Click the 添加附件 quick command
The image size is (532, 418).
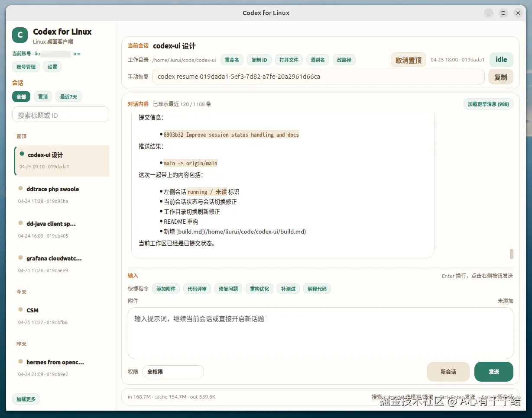(x=166, y=289)
